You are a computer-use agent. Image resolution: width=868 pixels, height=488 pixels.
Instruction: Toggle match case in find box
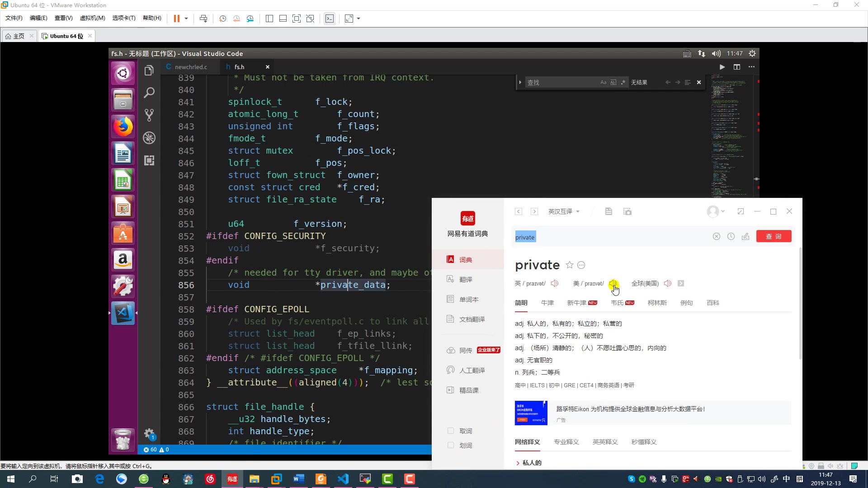coord(603,82)
